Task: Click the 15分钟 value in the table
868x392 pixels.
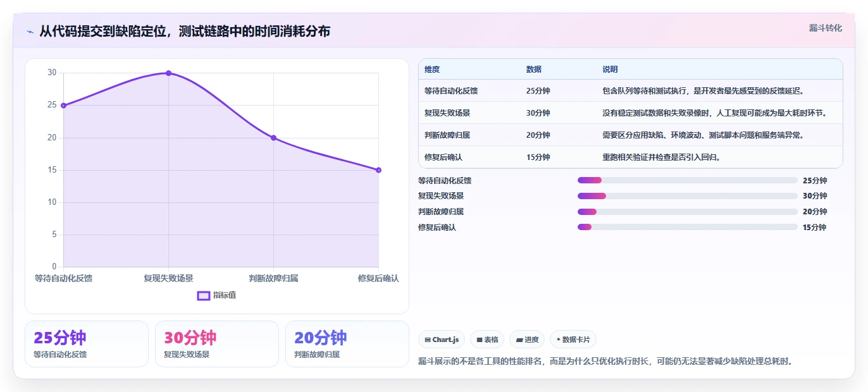Action: [538, 157]
